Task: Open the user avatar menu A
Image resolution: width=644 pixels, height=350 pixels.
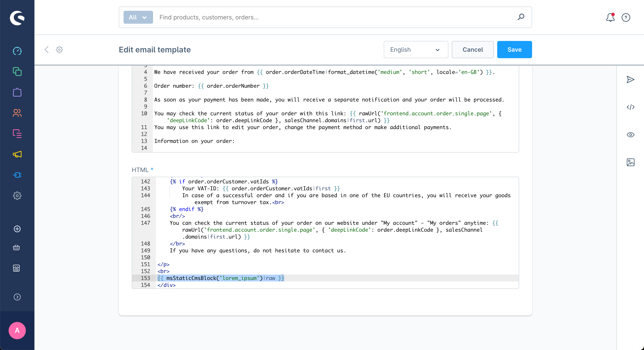Action: 17,330
